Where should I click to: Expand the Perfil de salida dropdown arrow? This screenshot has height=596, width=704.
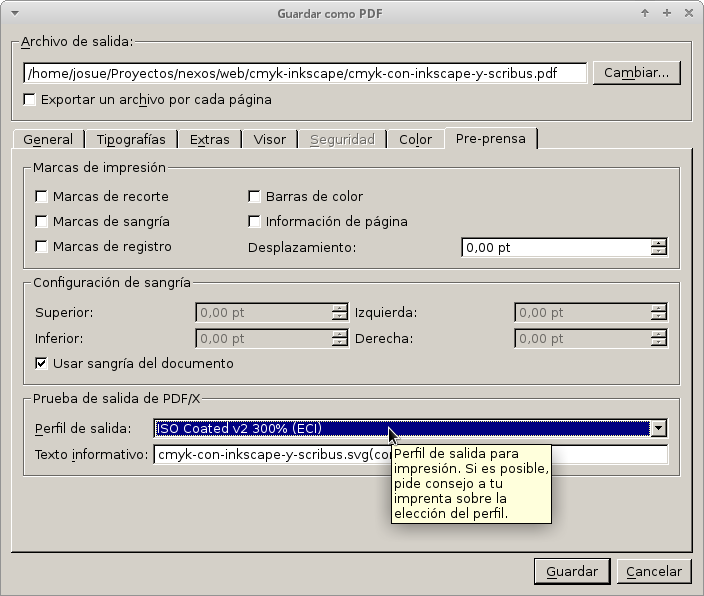[658, 429]
